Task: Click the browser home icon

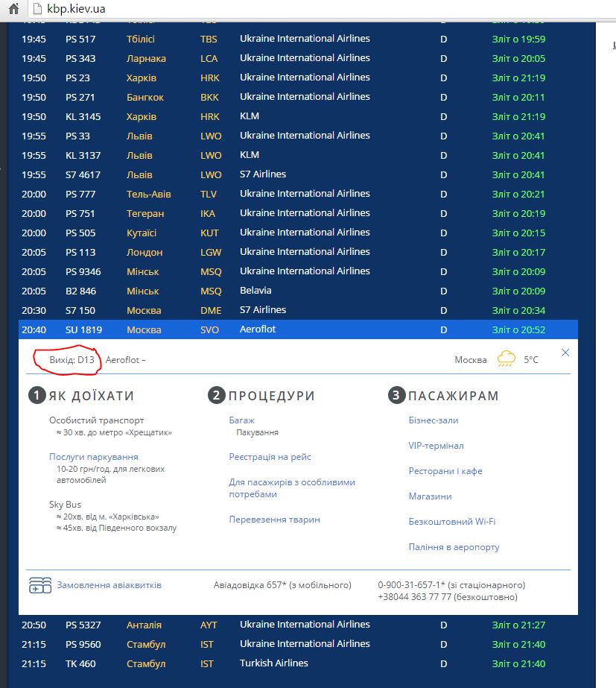Action: click(13, 10)
